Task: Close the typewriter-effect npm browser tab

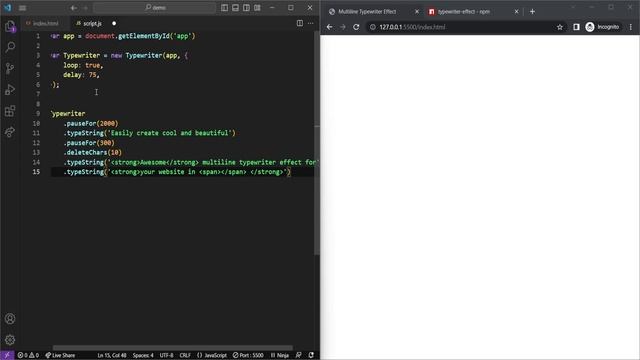Action: pos(516,11)
